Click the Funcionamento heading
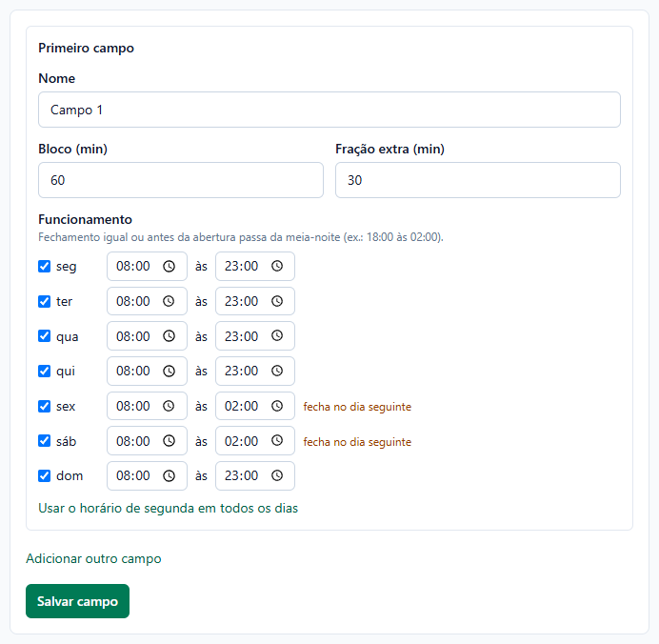659x644 pixels. point(85,219)
